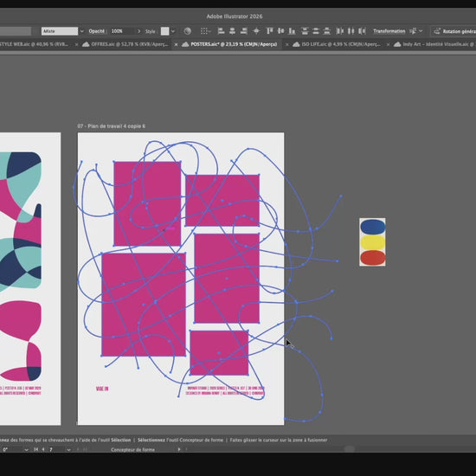
Task: Click the Transformation link in control bar
Action: (389, 31)
